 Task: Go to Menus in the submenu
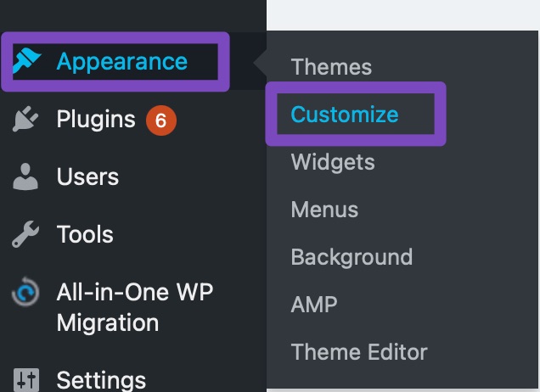(x=324, y=210)
